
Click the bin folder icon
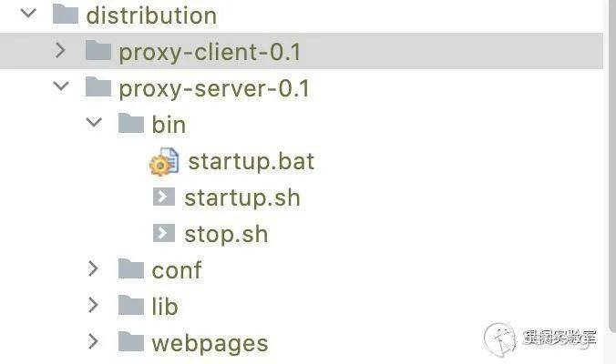(131, 124)
